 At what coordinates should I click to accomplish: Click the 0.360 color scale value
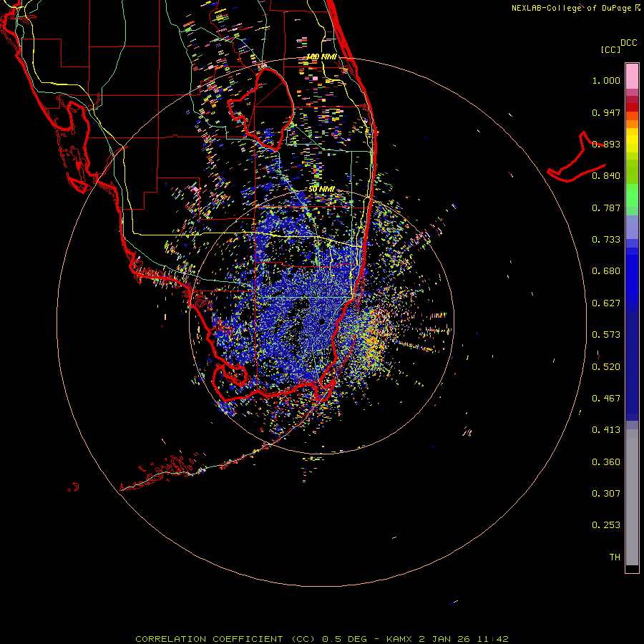click(x=606, y=462)
